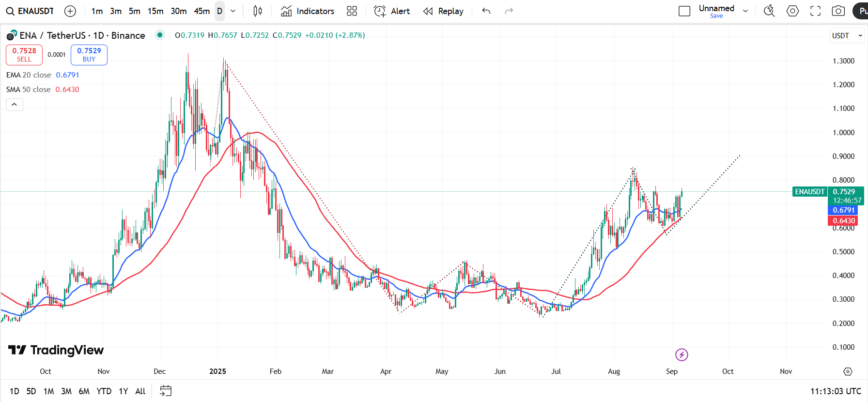
Task: Select the 5m timeframe
Action: pos(135,11)
